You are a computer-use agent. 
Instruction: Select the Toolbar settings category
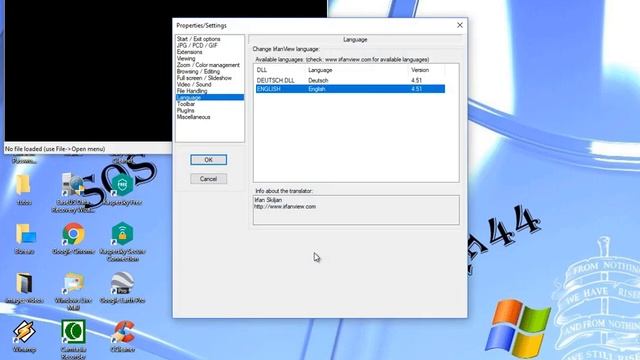pos(186,104)
